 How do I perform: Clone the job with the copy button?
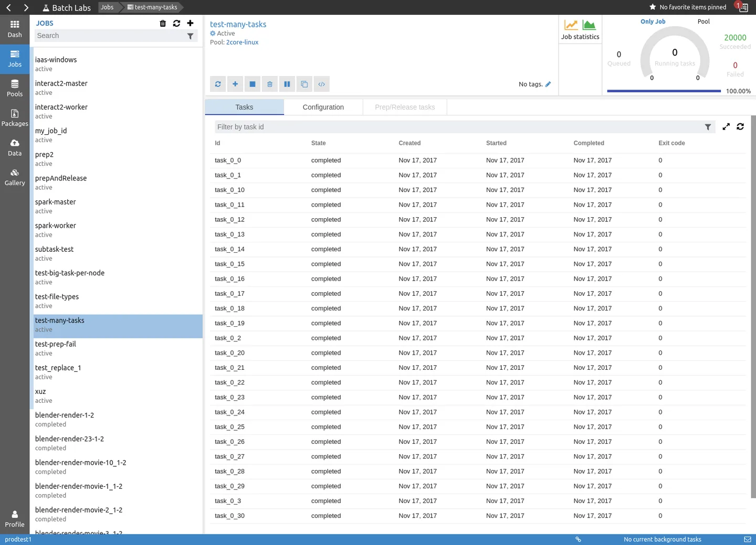(304, 84)
